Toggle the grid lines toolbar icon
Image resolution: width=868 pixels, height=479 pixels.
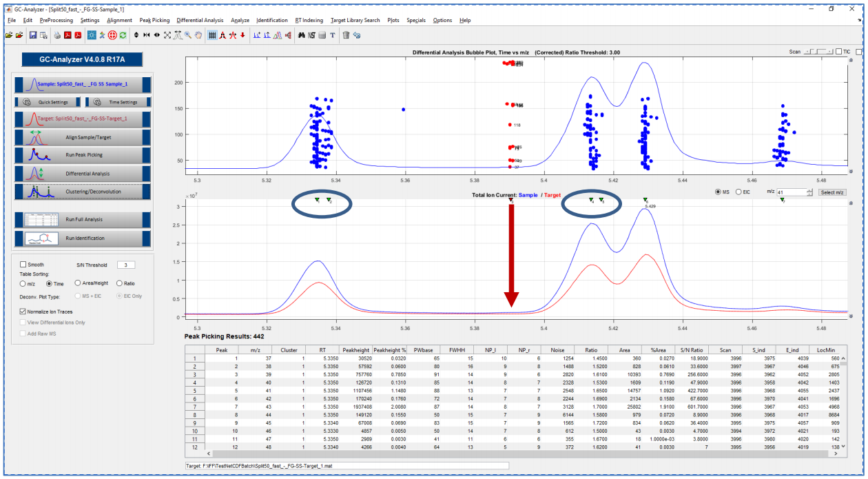pyautogui.click(x=212, y=34)
